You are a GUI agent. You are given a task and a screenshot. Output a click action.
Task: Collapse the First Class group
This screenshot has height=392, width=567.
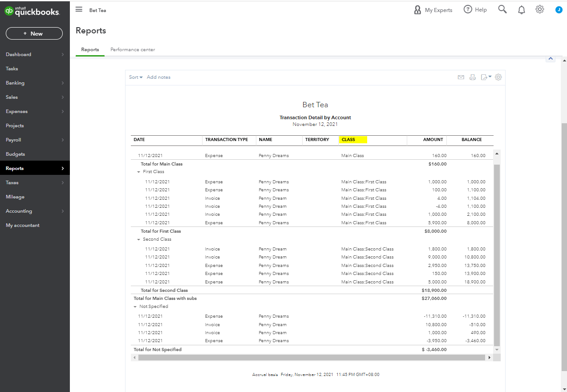coord(139,172)
